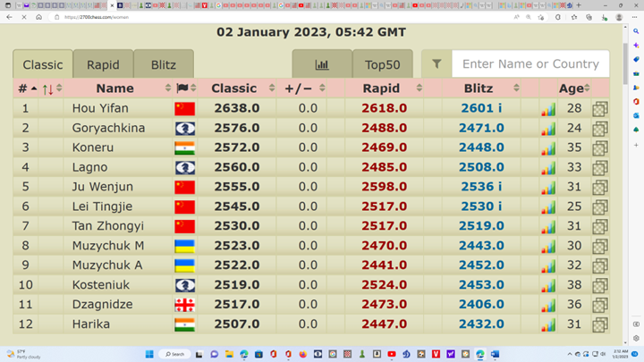Click the Enter Name or Country field
This screenshot has width=644, height=362.
coord(530,64)
